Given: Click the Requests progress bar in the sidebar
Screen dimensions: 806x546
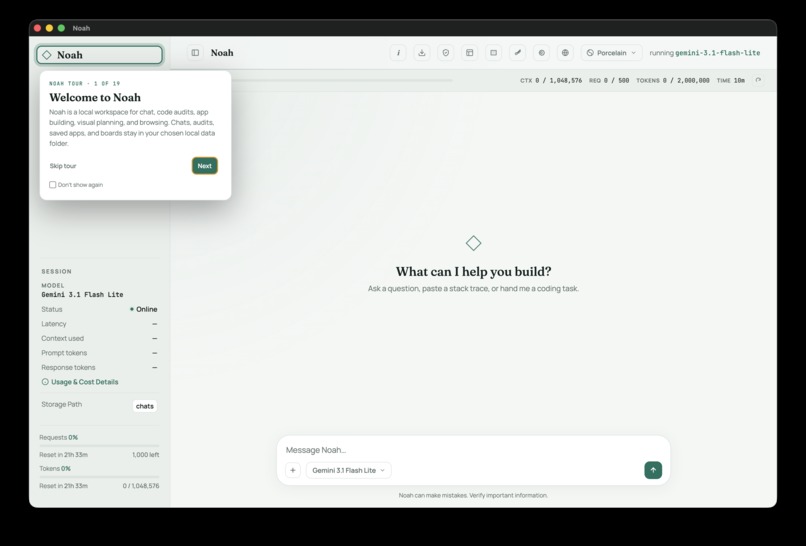Looking at the screenshot, I should coord(99,446).
